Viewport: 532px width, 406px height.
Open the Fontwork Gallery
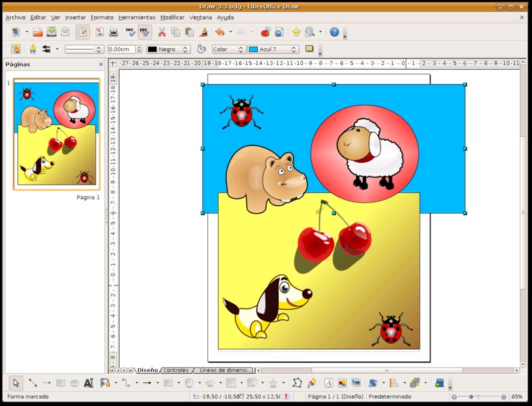tap(328, 383)
